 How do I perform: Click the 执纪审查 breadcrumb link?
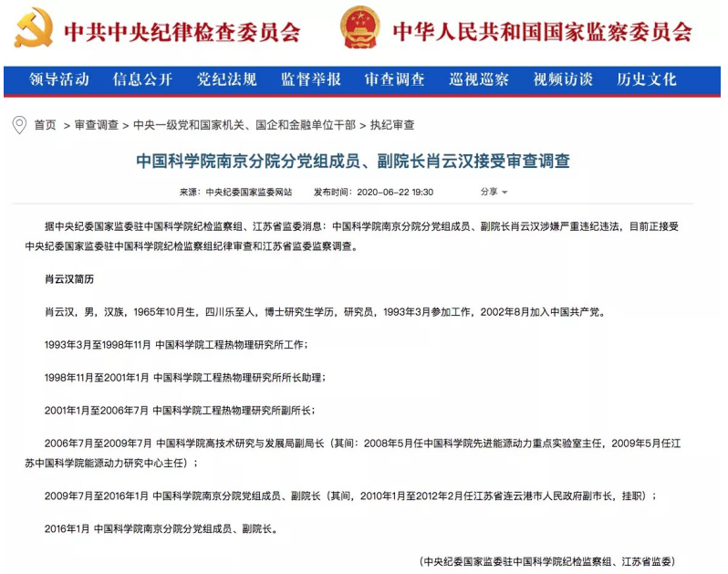click(x=392, y=125)
